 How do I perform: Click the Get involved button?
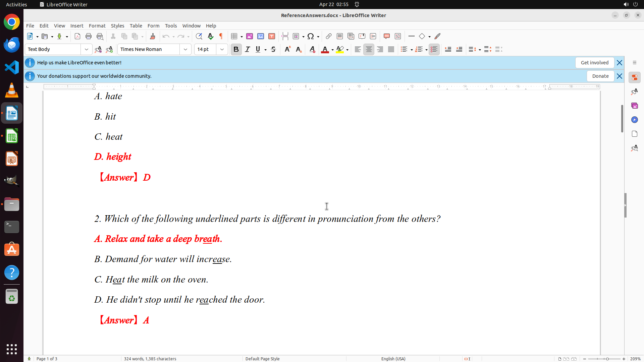click(594, 63)
